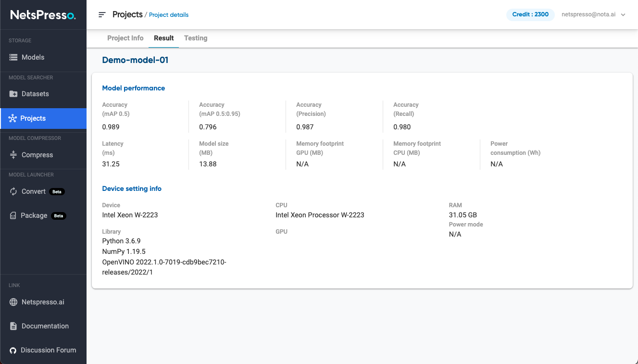Screen dimensions: 638x364
Task: Click the Datasets folder icon
Action: click(13, 94)
